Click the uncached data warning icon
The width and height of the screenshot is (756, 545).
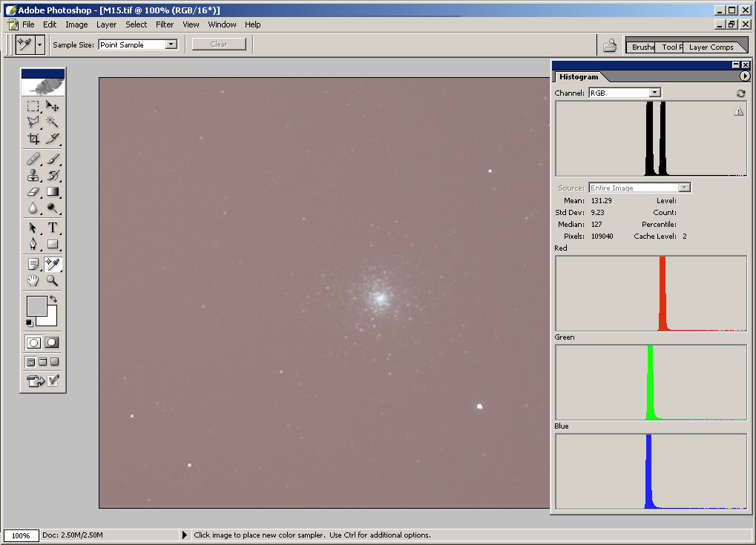click(738, 111)
